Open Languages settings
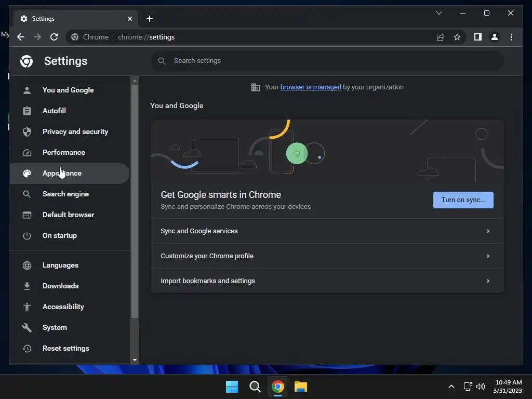Image resolution: width=532 pixels, height=399 pixels. point(70,265)
